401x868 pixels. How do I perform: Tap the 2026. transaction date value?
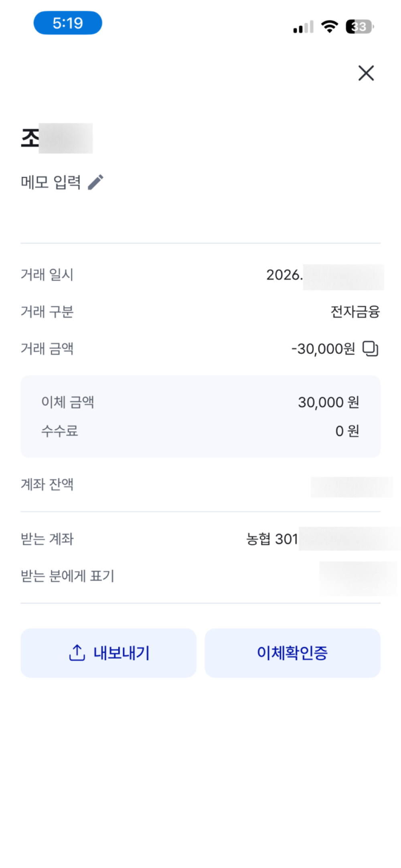[325, 276]
